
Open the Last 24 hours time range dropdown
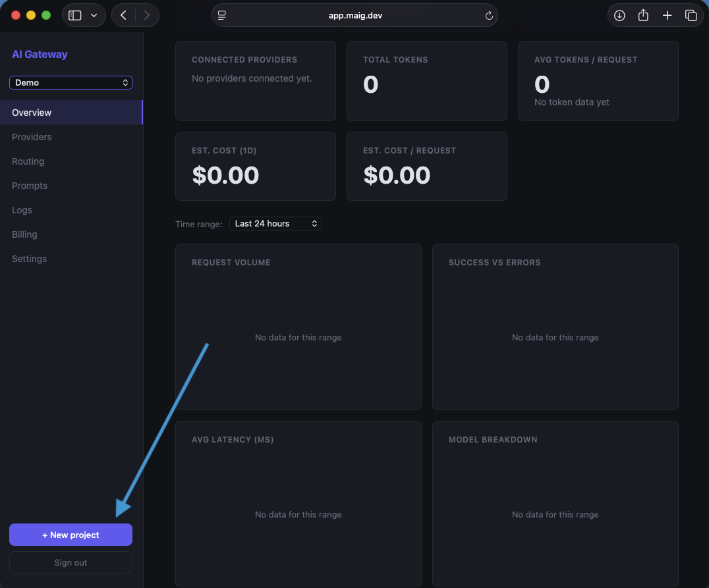[x=275, y=224]
